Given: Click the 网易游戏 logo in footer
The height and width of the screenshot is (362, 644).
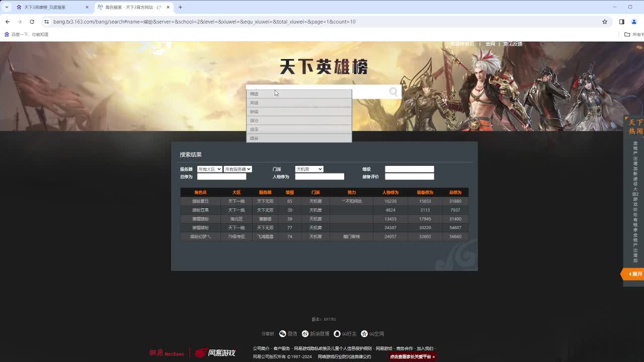Looking at the screenshot, I should tap(215, 353).
